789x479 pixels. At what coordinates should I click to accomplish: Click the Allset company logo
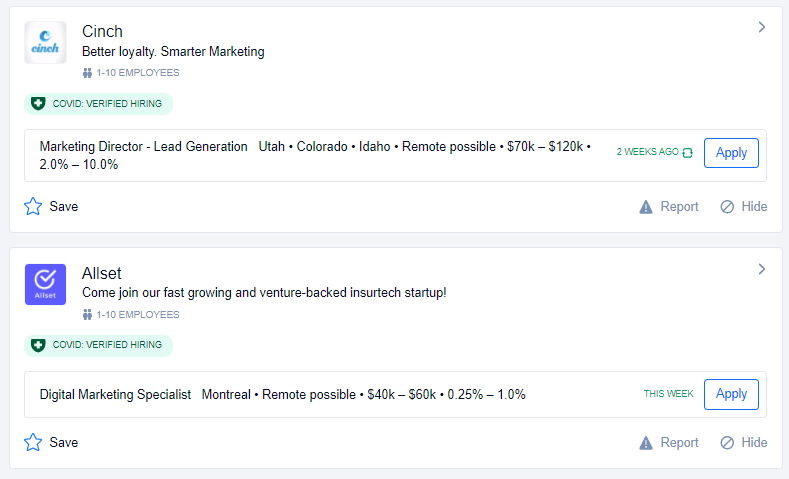[x=45, y=284]
